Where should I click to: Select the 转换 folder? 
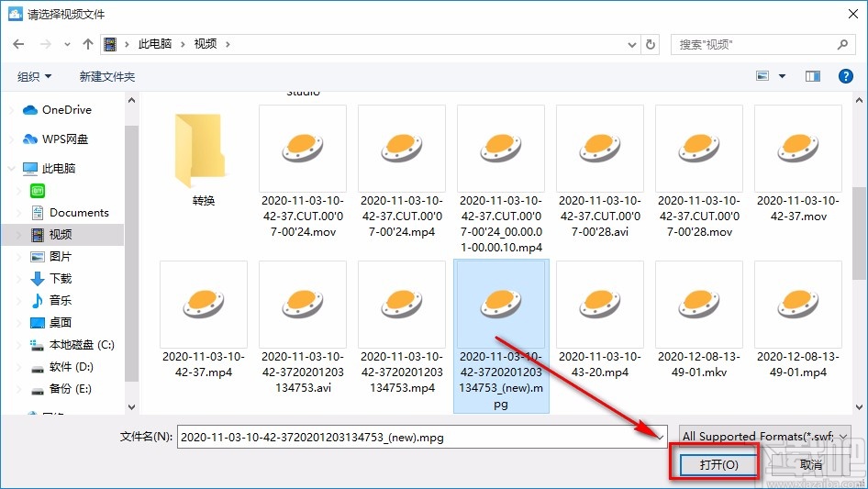(203, 155)
